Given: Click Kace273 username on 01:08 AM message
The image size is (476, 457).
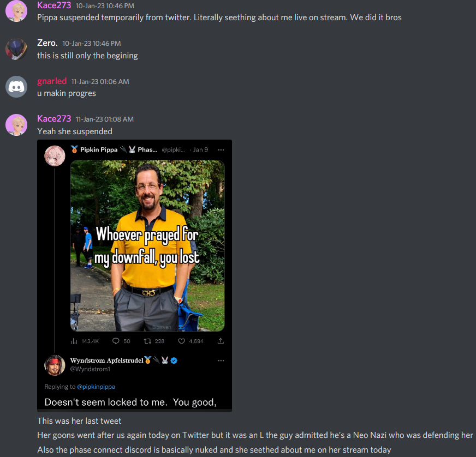Looking at the screenshot, I should tap(54, 118).
